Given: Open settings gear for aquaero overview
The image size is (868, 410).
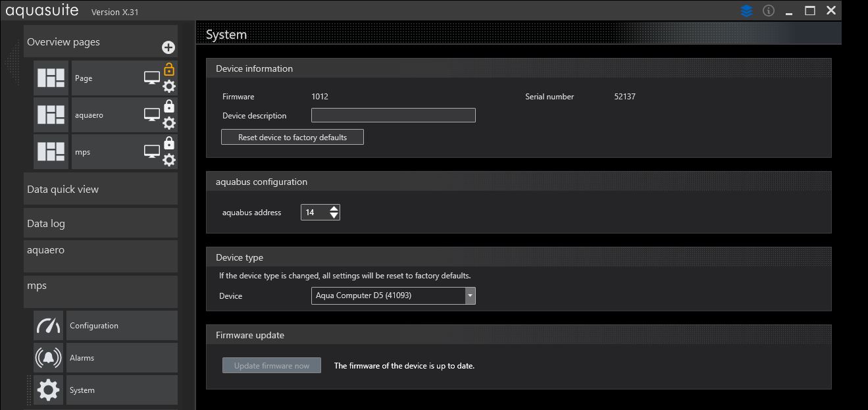Looking at the screenshot, I should pyautogui.click(x=169, y=123).
